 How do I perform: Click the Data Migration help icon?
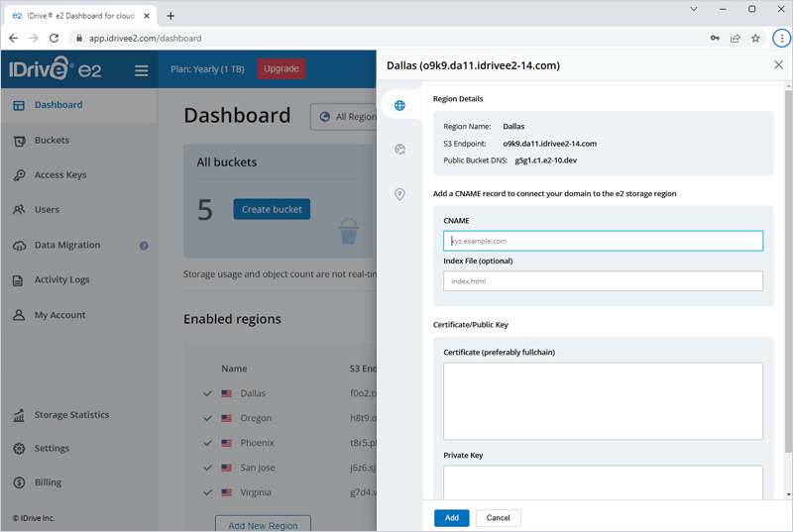click(x=144, y=246)
